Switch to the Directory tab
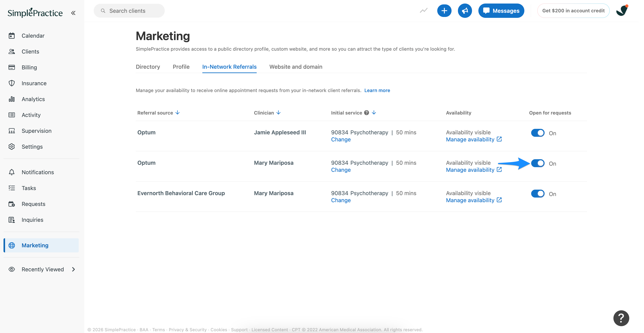644x333 pixels. [148, 67]
